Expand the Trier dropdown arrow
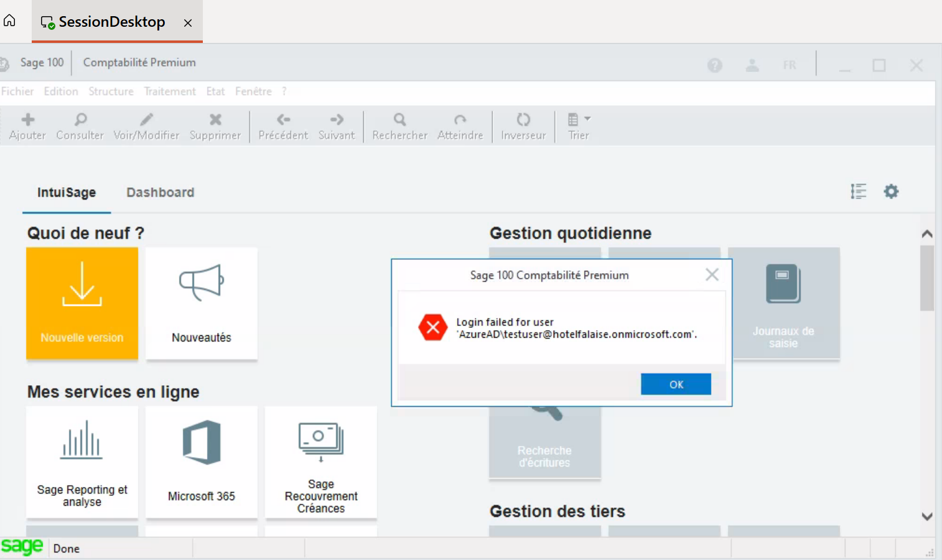 589,119
